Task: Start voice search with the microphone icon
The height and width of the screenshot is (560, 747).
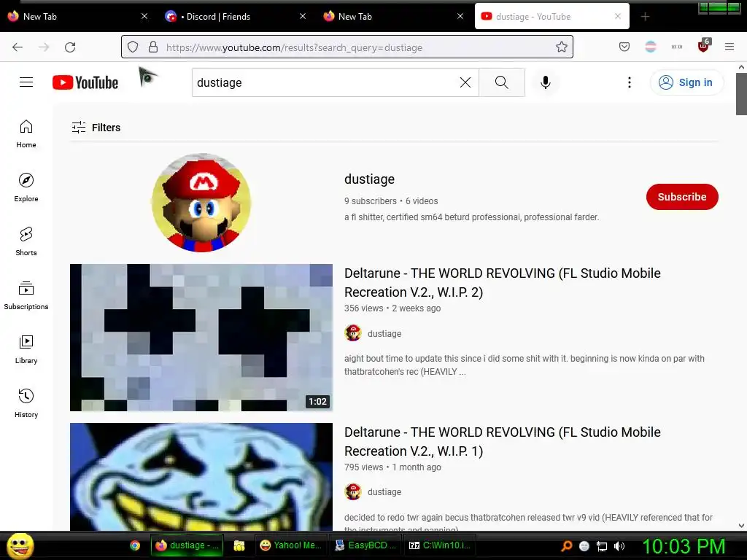Action: (546, 82)
